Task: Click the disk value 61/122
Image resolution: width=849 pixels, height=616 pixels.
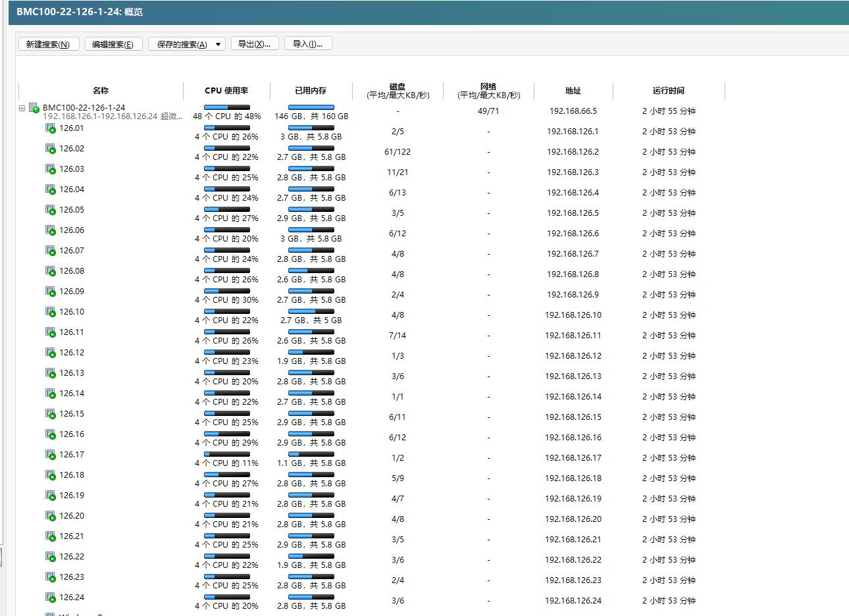Action: pos(398,152)
